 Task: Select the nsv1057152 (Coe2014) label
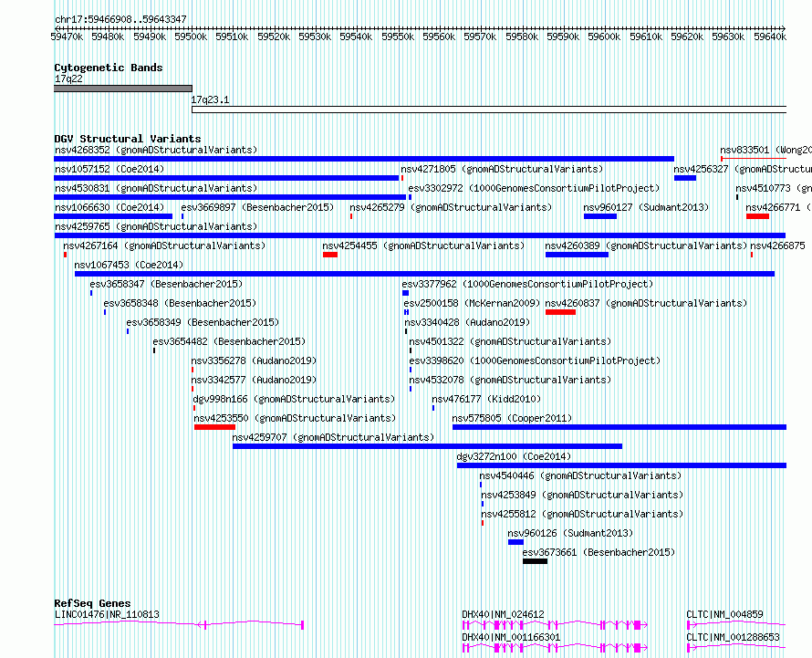tap(109, 169)
